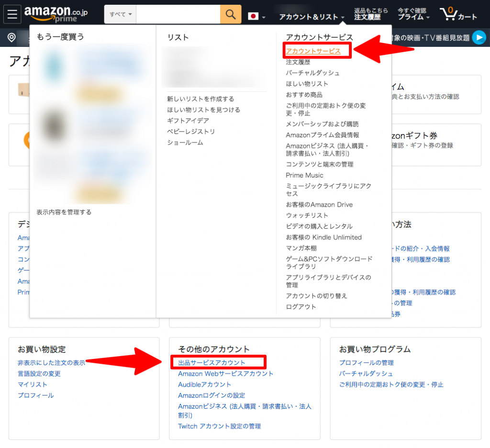Open ご利用中の定期おトク便の変更・停止 in flyout
490x448 pixels.
point(325,110)
